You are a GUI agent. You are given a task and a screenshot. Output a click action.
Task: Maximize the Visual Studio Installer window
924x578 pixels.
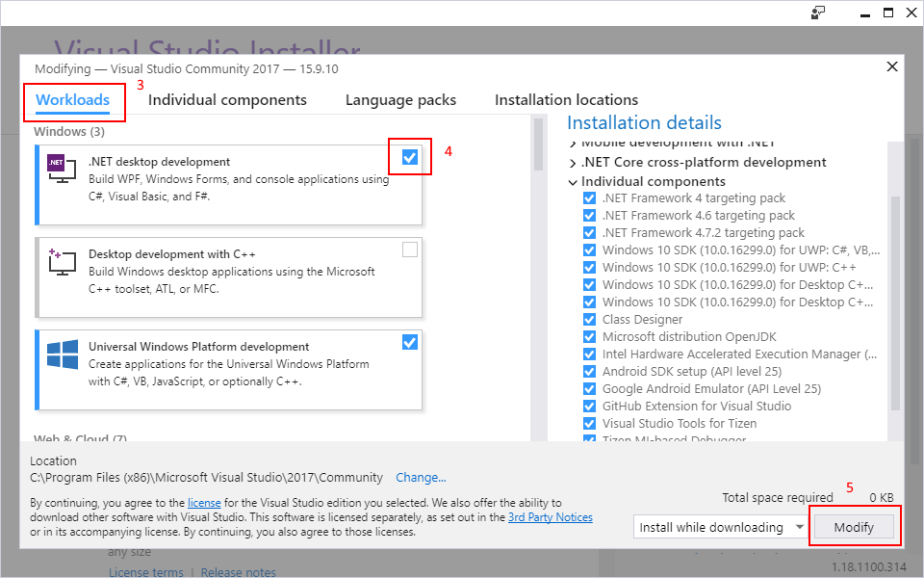pos(888,13)
